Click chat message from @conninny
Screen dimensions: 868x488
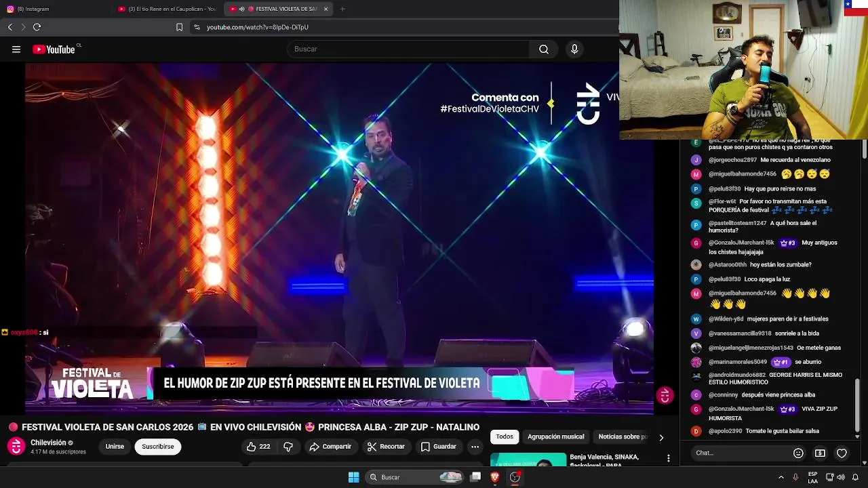pyautogui.click(x=778, y=394)
